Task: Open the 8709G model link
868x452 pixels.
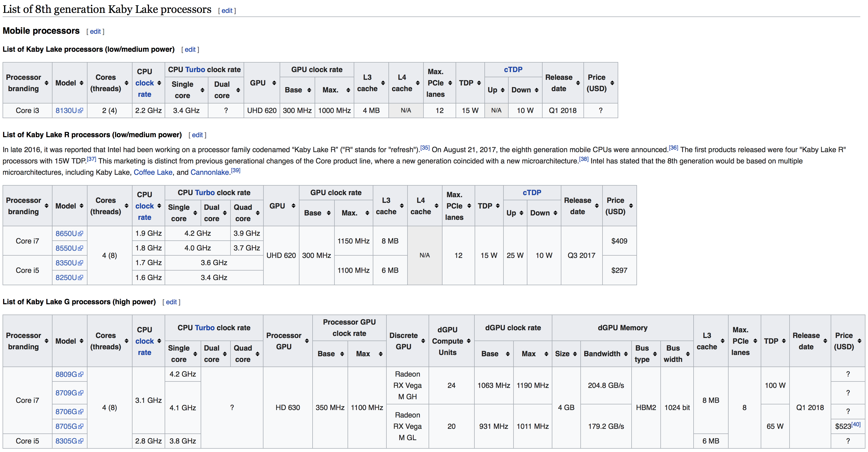Action: coord(66,393)
